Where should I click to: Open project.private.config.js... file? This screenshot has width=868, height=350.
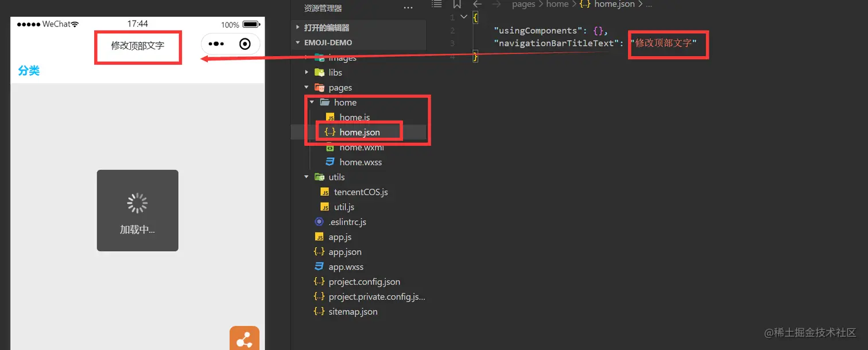377,296
